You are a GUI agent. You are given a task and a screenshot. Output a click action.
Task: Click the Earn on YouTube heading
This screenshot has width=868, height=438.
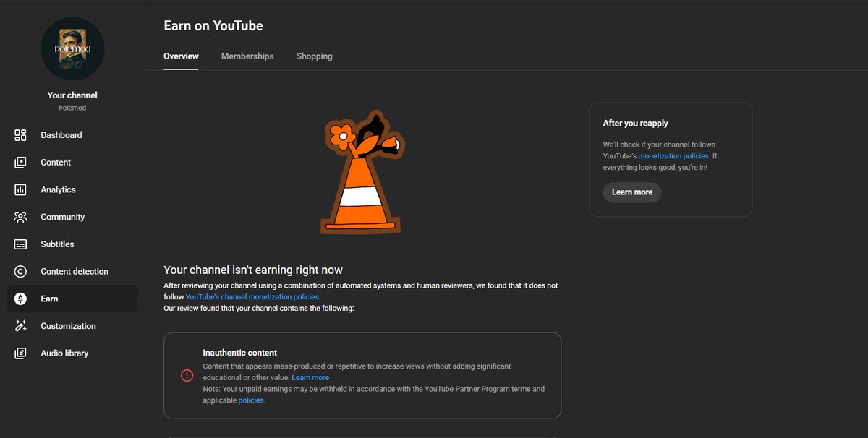pos(213,26)
